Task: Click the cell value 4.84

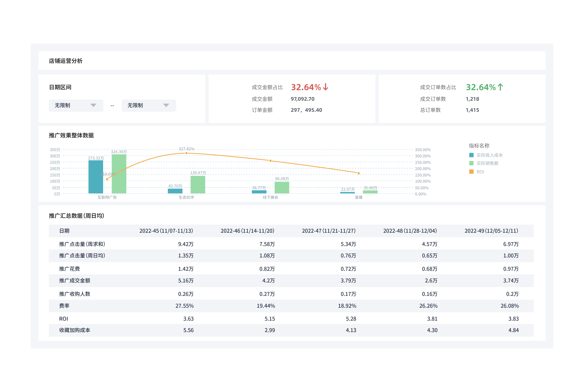Action: point(514,330)
